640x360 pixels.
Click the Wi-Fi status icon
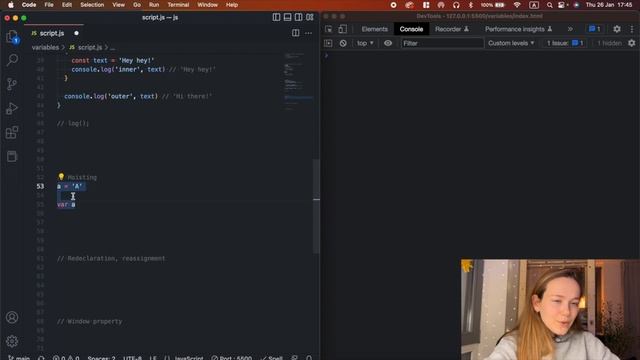tap(517, 5)
